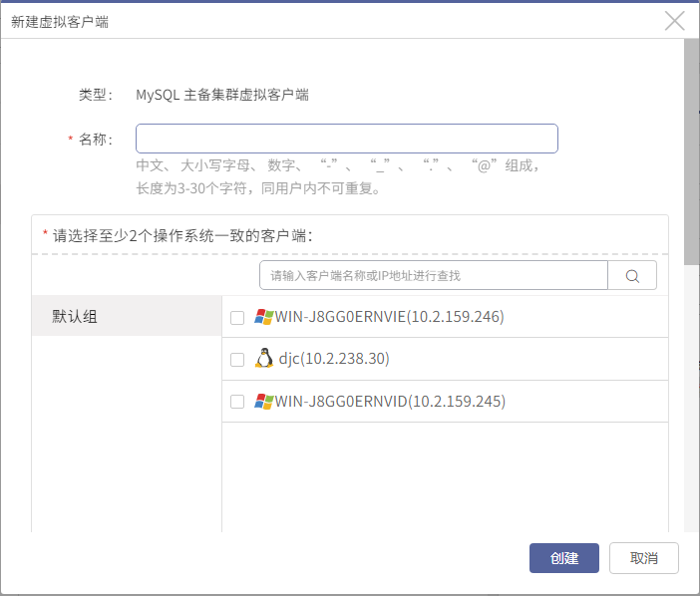Select the djc client checkbox
The height and width of the screenshot is (596, 700).
237,359
